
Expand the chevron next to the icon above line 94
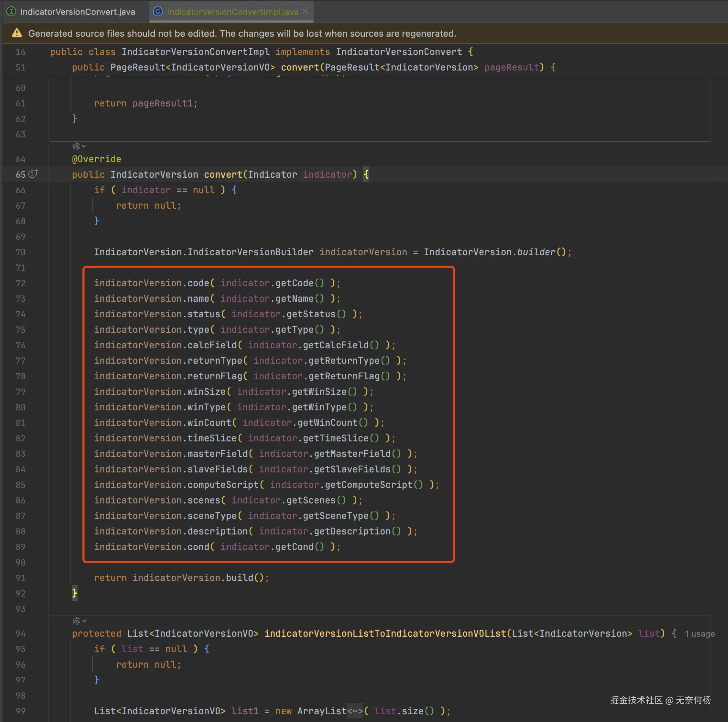(85, 620)
